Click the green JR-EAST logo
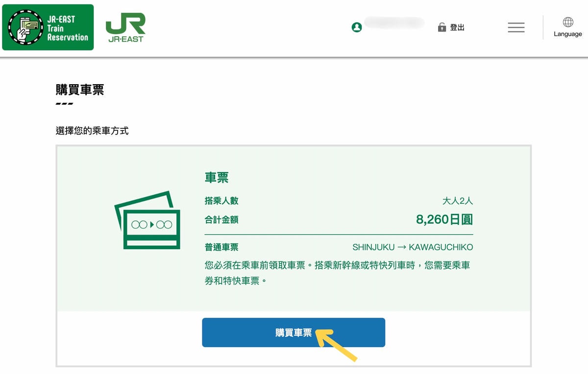The height and width of the screenshot is (374, 588). click(x=125, y=27)
